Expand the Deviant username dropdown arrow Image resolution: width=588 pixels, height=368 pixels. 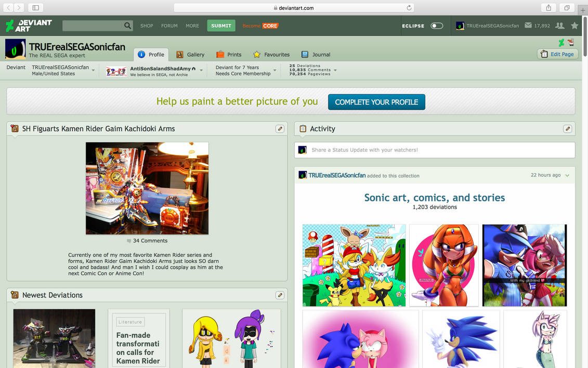point(94,71)
